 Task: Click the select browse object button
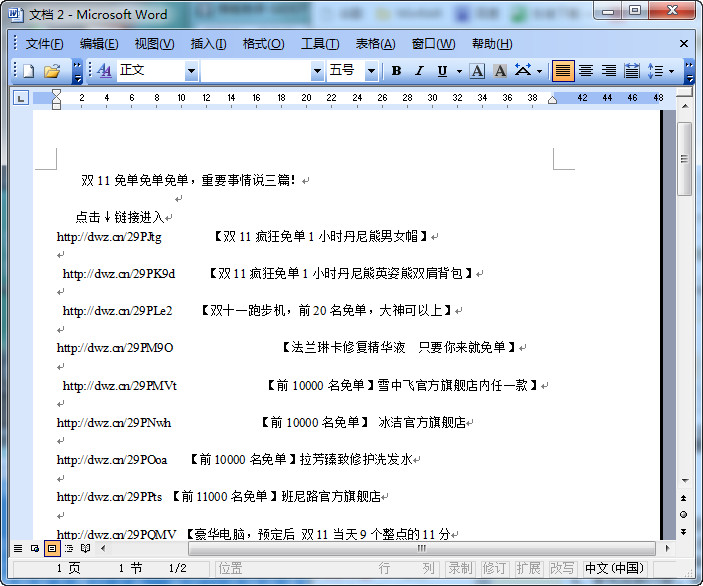684,515
